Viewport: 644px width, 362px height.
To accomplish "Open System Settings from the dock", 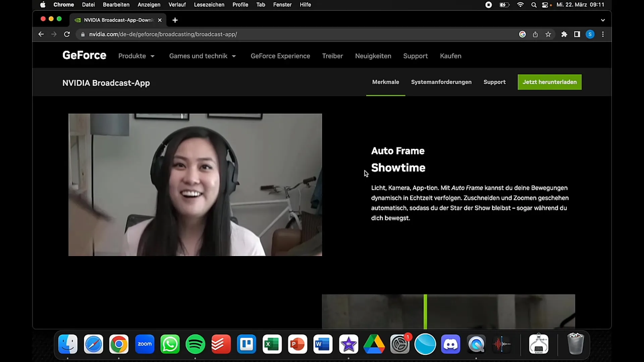I will pyautogui.click(x=399, y=344).
